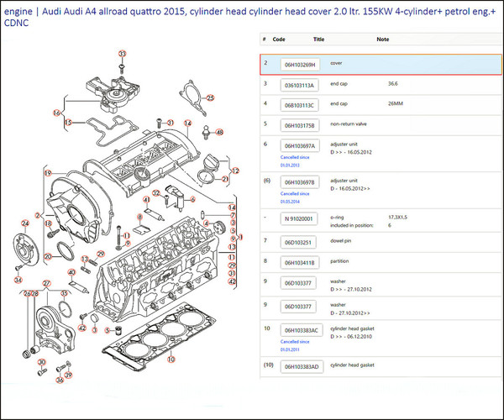
Task: Select part code 06B103113C end cap
Action: pyautogui.click(x=300, y=105)
